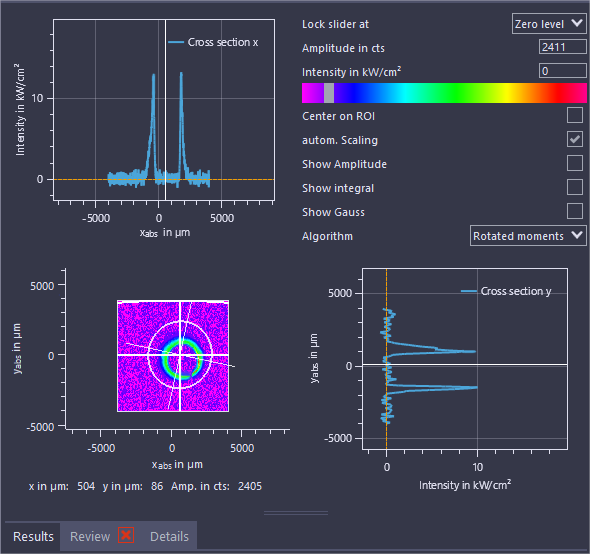This screenshot has height=554, width=590.
Task: Enable the Show Amplitude checkbox
Action: point(575,163)
